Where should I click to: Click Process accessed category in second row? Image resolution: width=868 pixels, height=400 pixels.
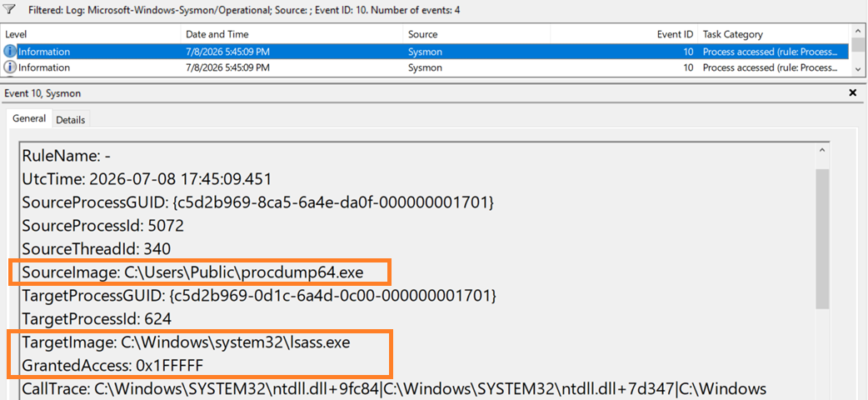[x=771, y=67]
